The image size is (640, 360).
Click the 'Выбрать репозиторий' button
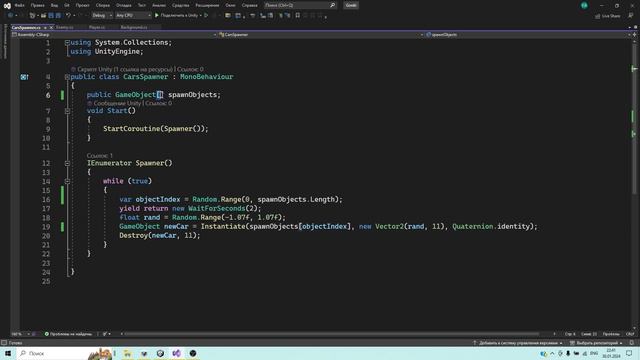click(x=596, y=343)
